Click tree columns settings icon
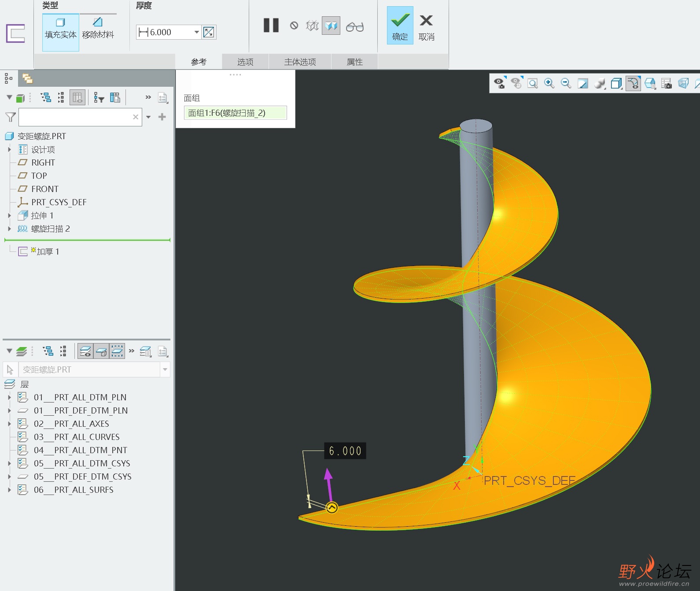This screenshot has width=700, height=591. pyautogui.click(x=115, y=97)
